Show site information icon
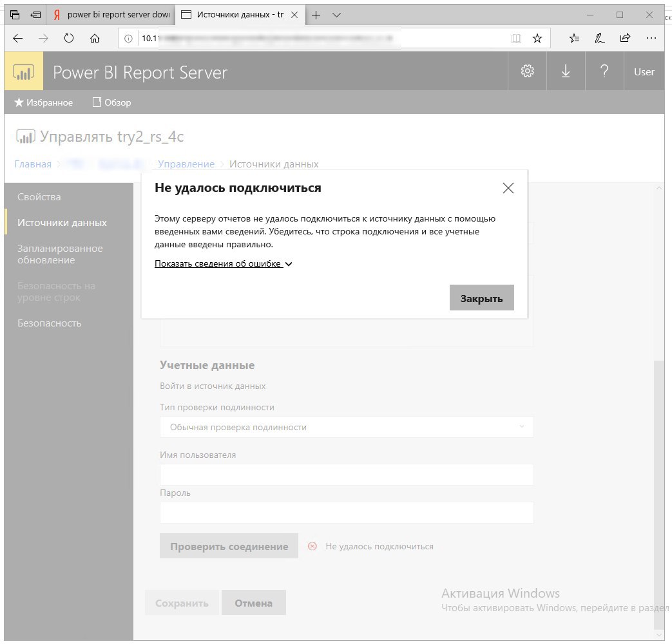 128,39
